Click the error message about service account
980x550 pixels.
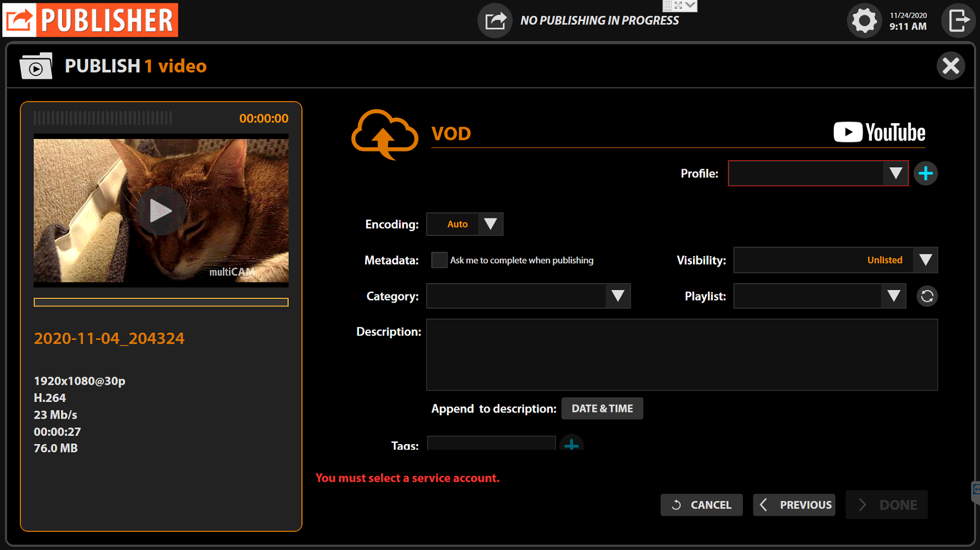(x=407, y=478)
